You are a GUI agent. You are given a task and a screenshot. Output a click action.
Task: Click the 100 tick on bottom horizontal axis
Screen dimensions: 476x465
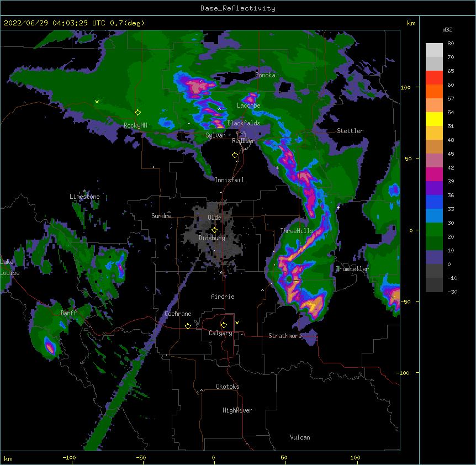coord(355,458)
